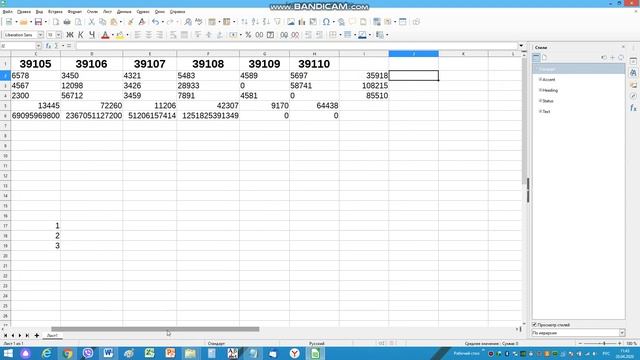
Task: Click the Copy icon
Action: (x=102, y=22)
